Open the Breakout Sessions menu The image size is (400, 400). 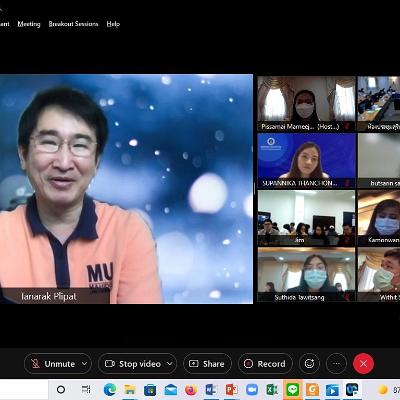(x=73, y=24)
